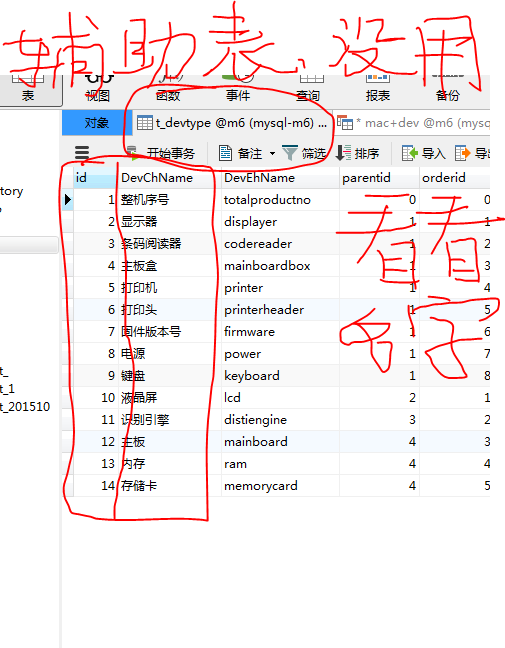The image size is (505, 648).
Task: Expand the 备注 dropdown arrow
Action: [x=272, y=153]
